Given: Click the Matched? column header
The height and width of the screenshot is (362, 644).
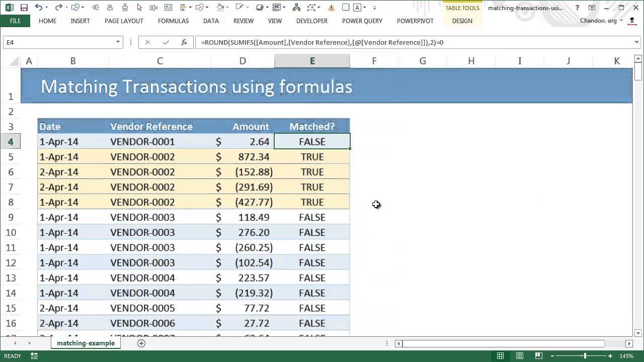Looking at the screenshot, I should point(312,126).
